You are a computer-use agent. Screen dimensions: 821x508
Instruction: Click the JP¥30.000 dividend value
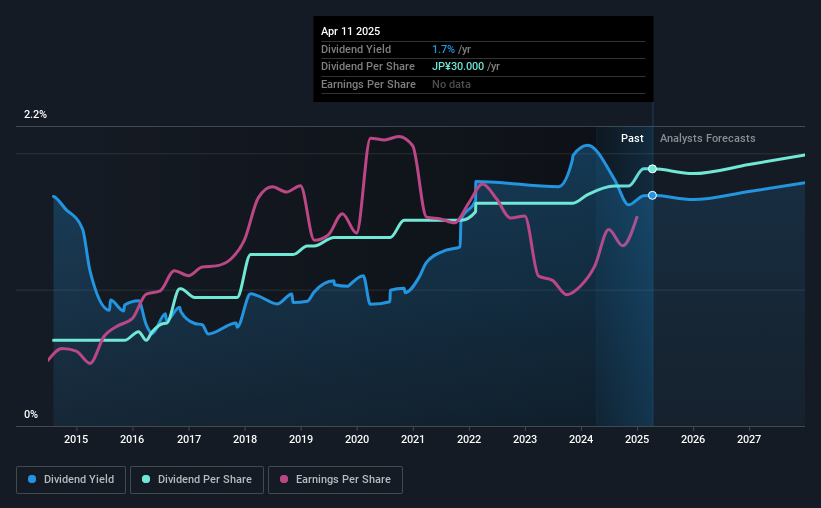click(x=458, y=67)
